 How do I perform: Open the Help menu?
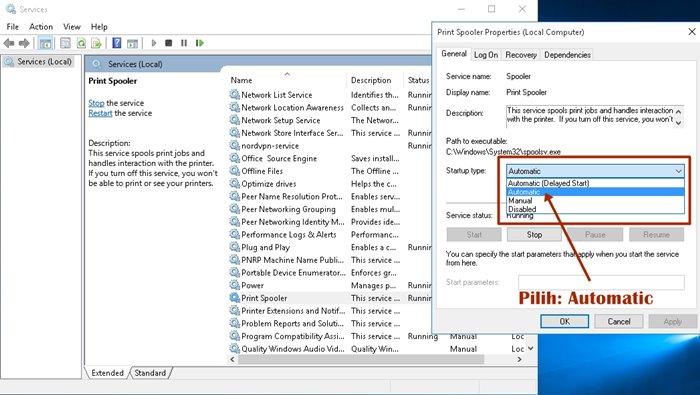tap(99, 27)
